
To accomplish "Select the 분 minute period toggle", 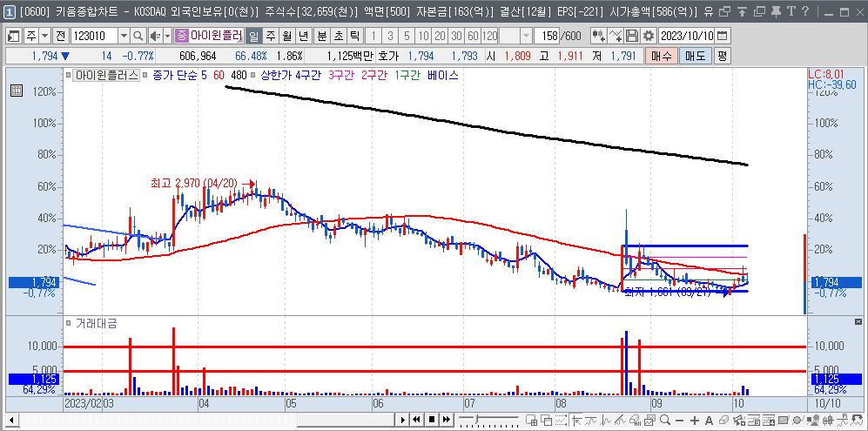I will (x=321, y=36).
